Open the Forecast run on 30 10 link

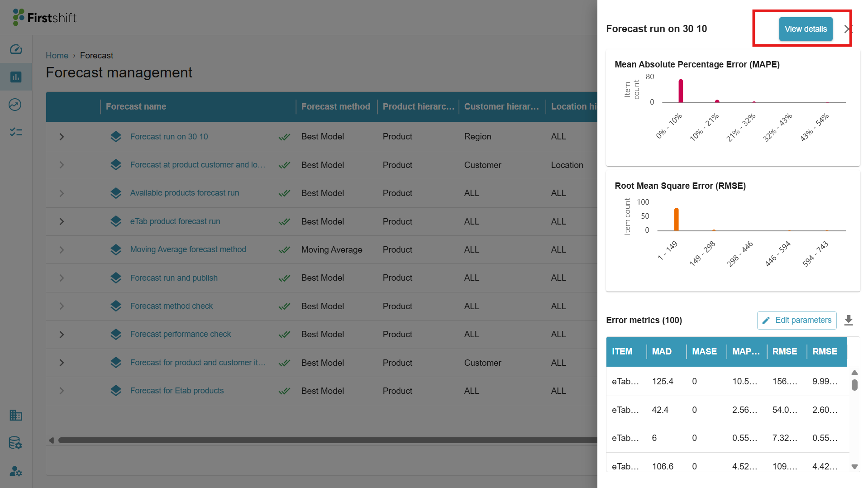pyautogui.click(x=169, y=137)
